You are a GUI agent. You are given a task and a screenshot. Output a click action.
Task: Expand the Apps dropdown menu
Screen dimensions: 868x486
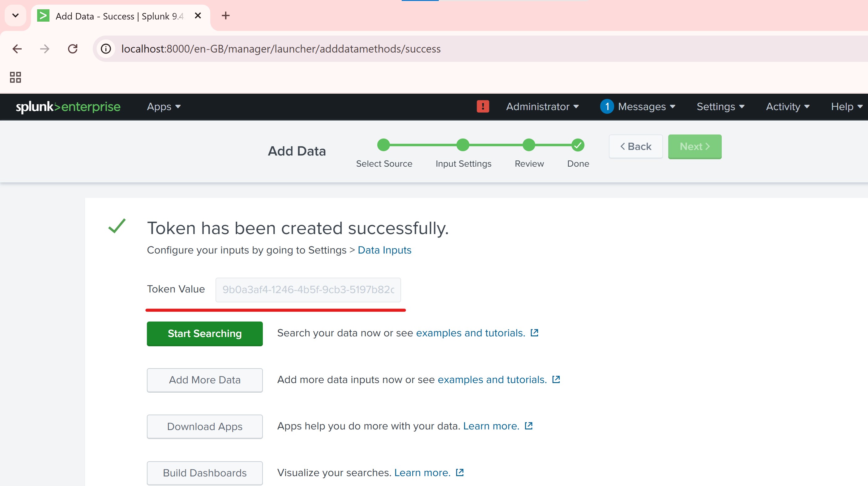[164, 106]
